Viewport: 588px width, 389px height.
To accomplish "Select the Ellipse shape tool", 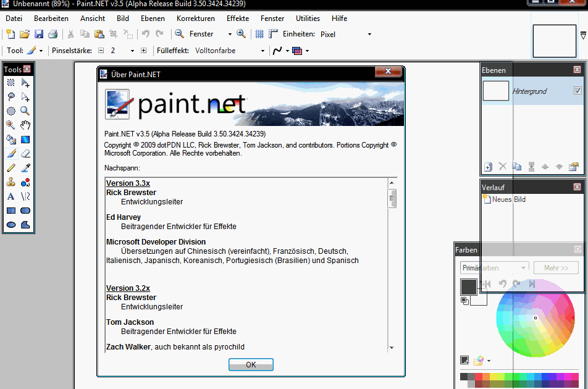I will (x=11, y=225).
